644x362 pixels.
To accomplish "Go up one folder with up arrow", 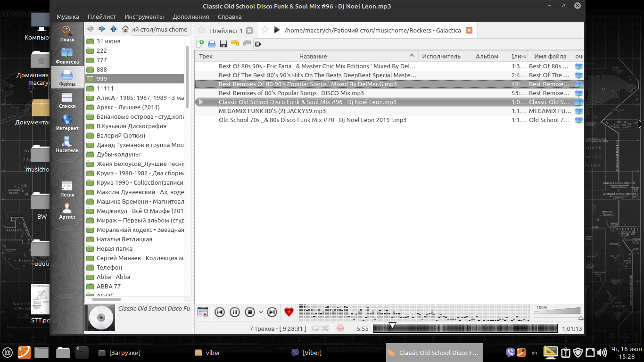I will click(114, 29).
